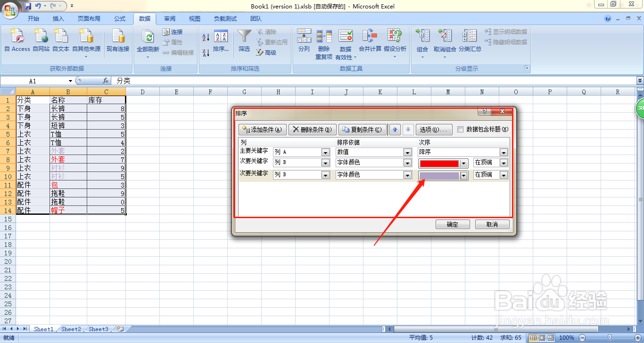Click the 添加条件 add condition button
Screen dimensions: 644x343
click(261, 130)
